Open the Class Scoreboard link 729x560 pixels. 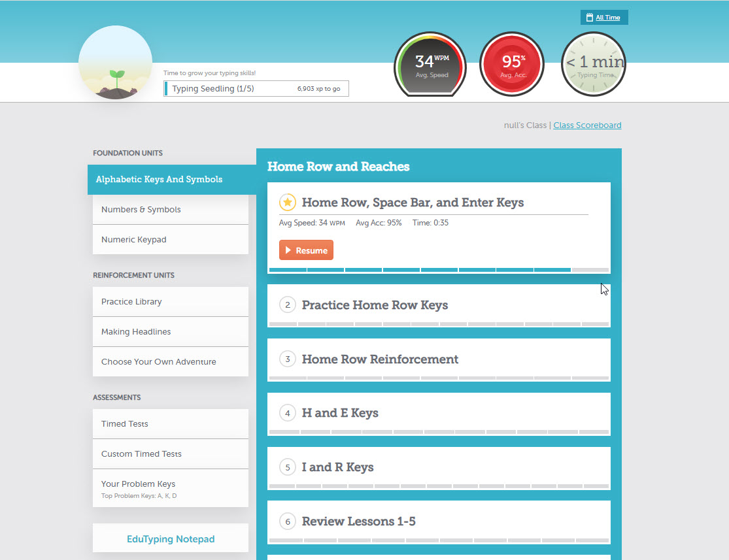click(586, 125)
